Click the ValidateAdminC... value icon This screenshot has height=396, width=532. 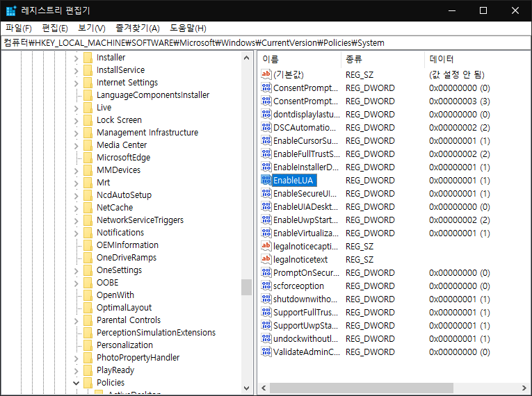[266, 352]
